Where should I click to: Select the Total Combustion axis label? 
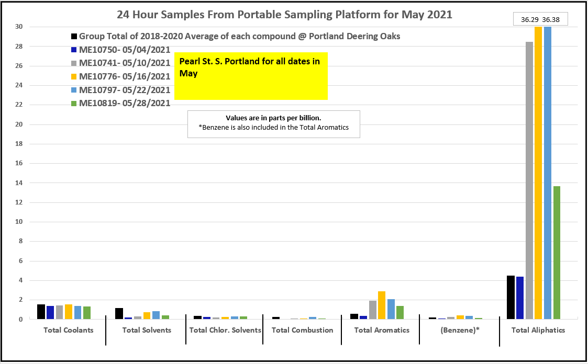pos(302,330)
